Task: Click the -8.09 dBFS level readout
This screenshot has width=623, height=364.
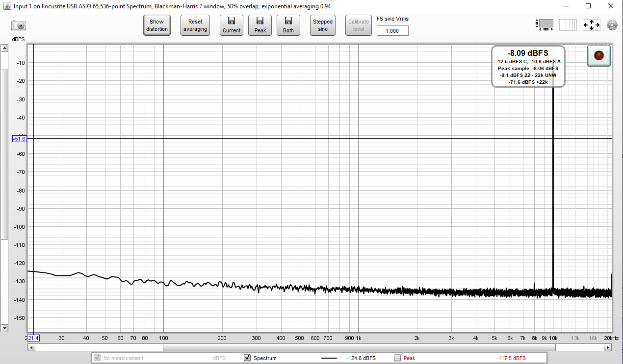Action: (528, 53)
